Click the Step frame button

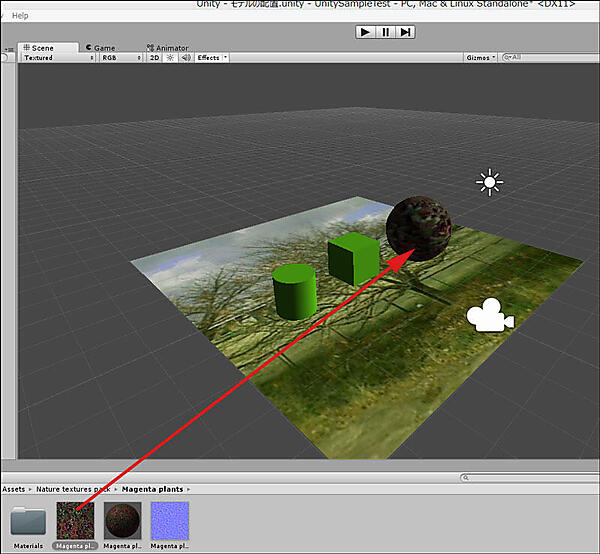405,32
